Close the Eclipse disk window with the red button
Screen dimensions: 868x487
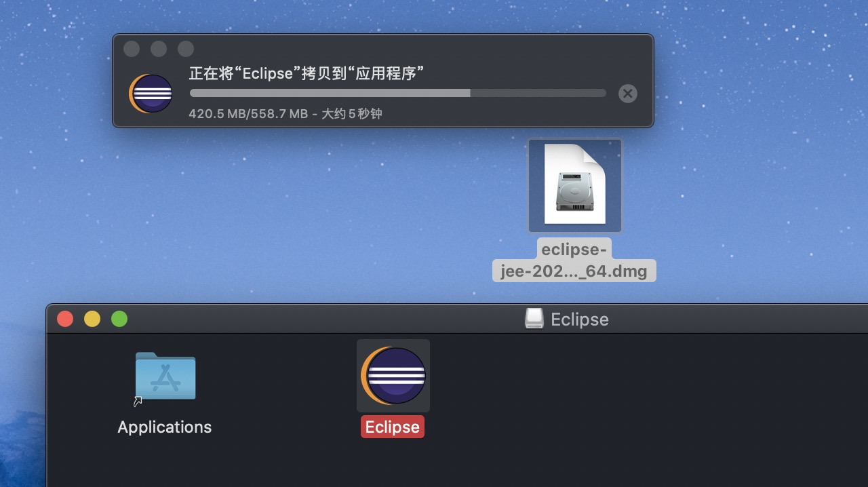point(65,319)
